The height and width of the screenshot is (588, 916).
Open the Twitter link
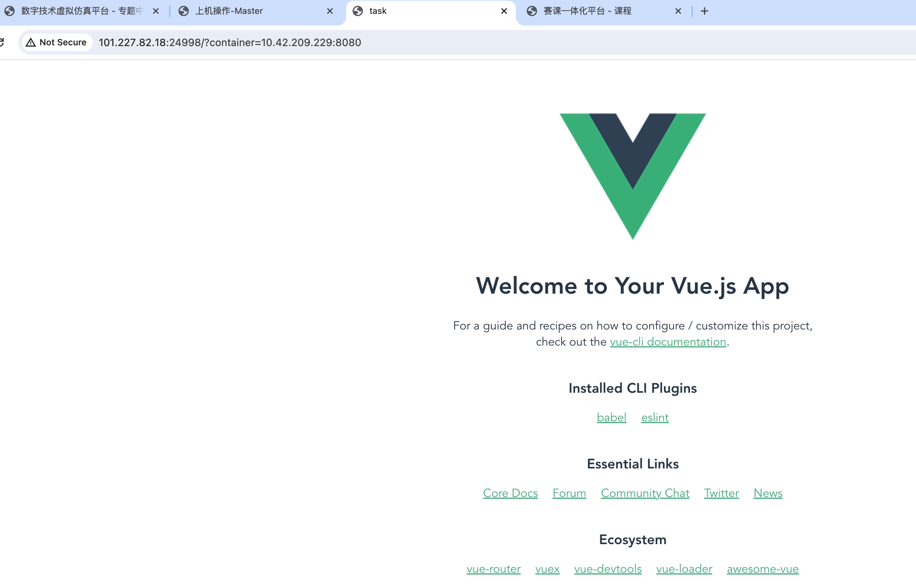[721, 493]
